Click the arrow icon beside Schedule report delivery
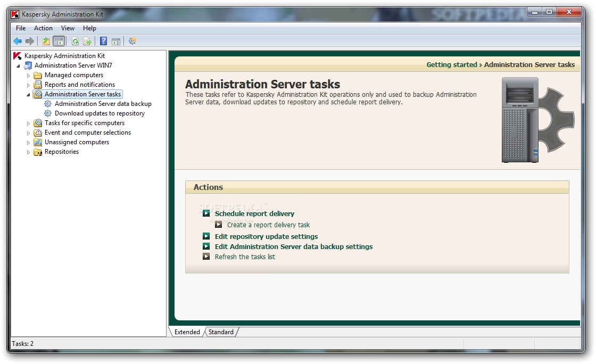 coord(206,213)
